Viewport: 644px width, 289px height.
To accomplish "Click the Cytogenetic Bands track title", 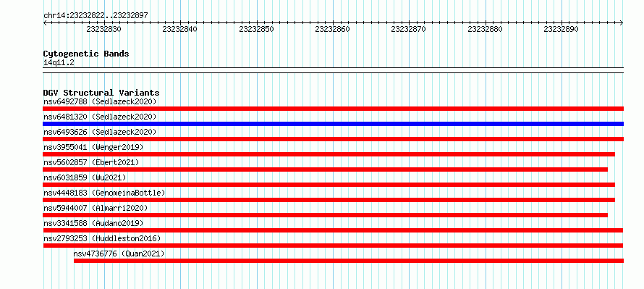I will pyautogui.click(x=86, y=54).
